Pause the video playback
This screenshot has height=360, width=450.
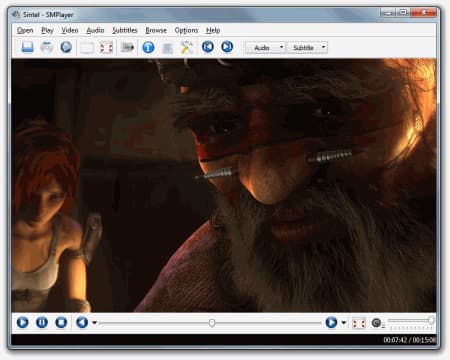click(42, 322)
